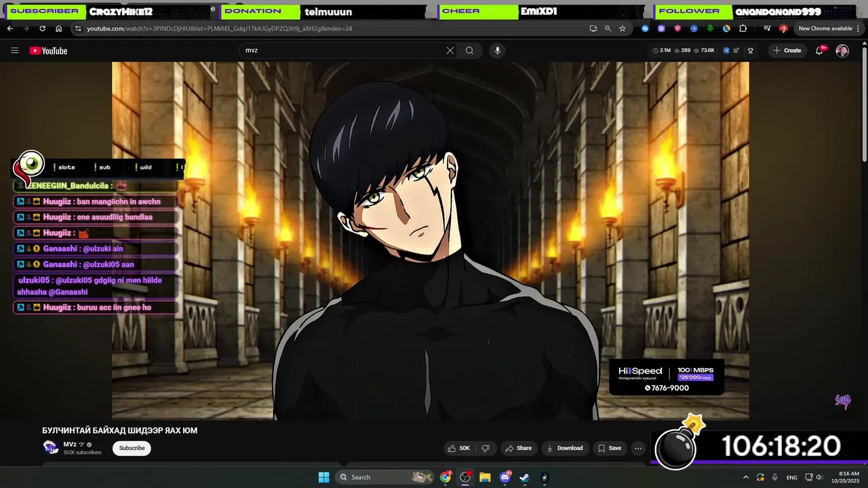The image size is (868, 488).
Task: Click the 2.1M stat in header
Action: coord(661,50)
